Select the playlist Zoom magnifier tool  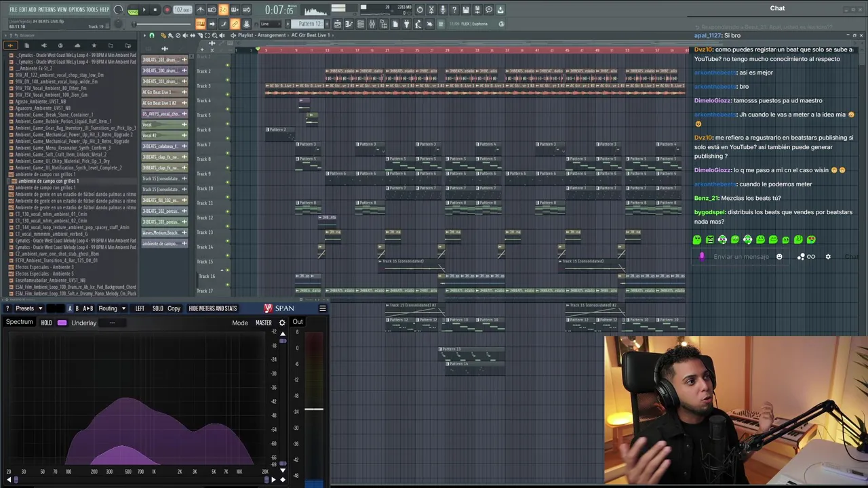(215, 35)
